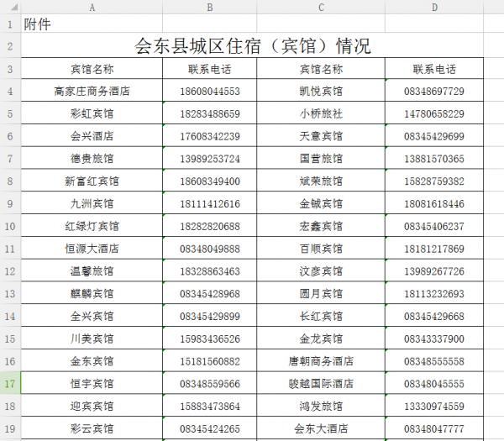The height and width of the screenshot is (441, 504).
Task: Select cell 全兴宾馆
Action: coord(92,316)
